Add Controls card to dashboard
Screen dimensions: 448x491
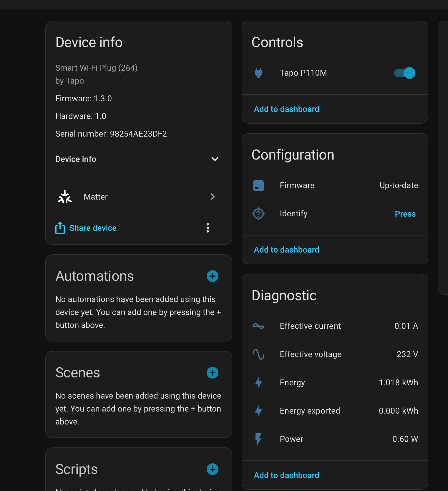point(286,109)
